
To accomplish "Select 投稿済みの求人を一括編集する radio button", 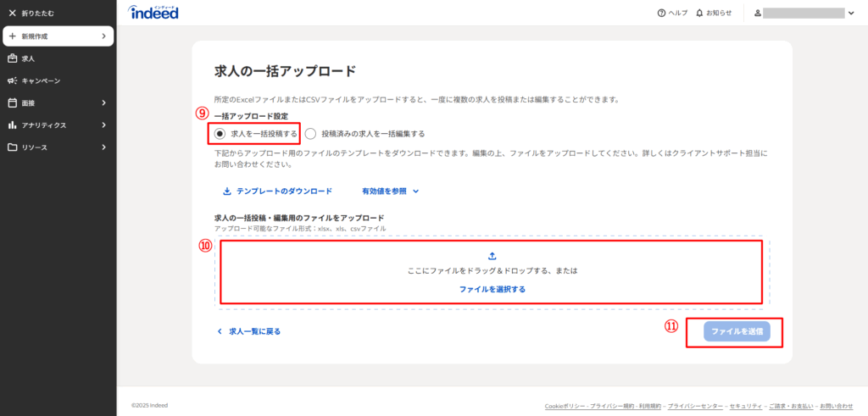I will tap(310, 134).
